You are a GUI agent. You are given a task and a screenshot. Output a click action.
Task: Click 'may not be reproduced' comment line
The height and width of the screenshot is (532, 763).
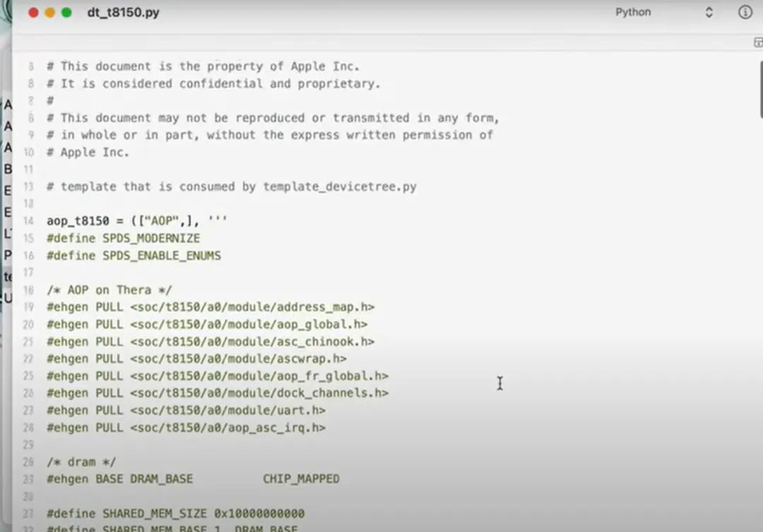coord(273,118)
